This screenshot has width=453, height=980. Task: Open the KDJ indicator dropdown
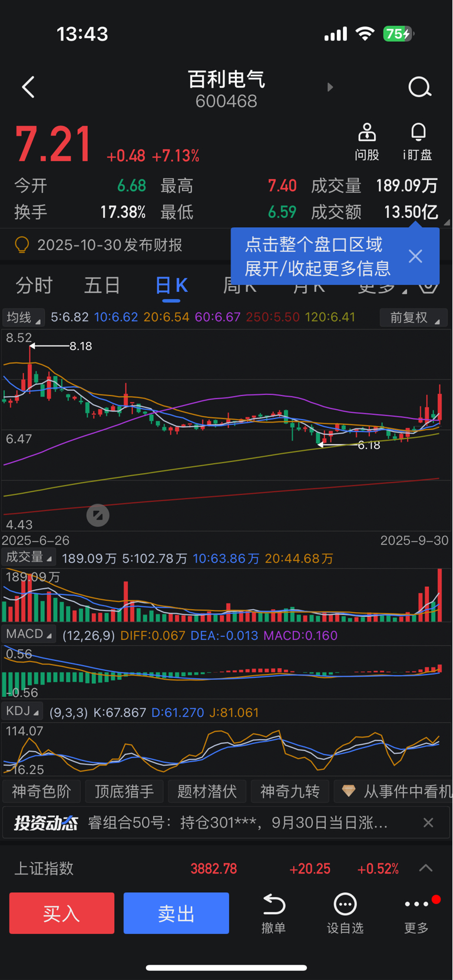point(22,712)
